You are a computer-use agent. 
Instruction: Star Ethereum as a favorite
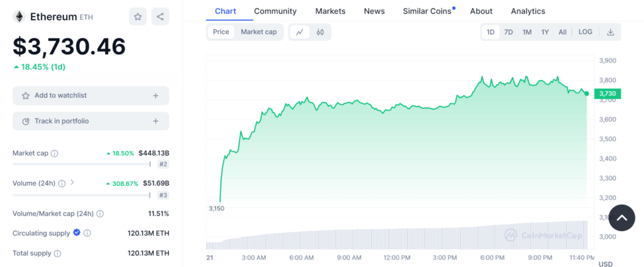138,16
